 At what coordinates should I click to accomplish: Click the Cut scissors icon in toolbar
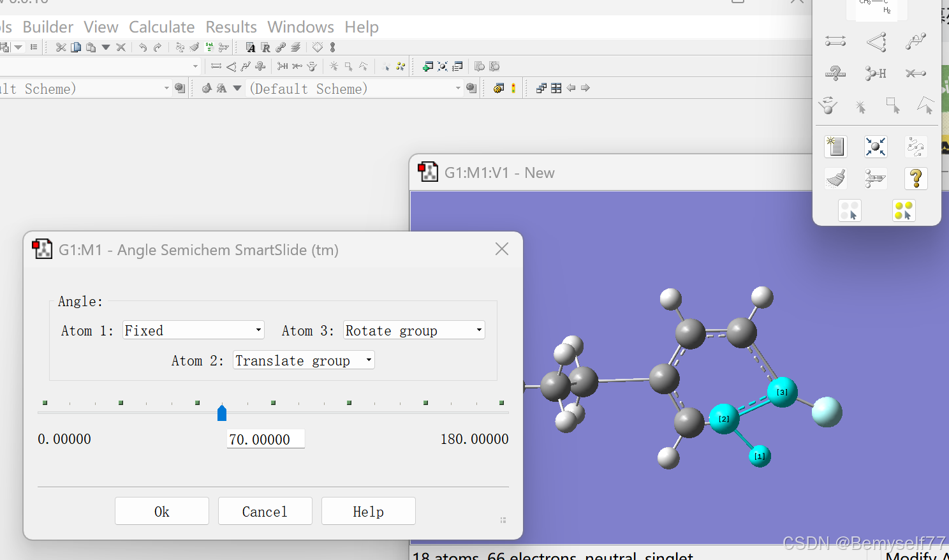click(61, 47)
